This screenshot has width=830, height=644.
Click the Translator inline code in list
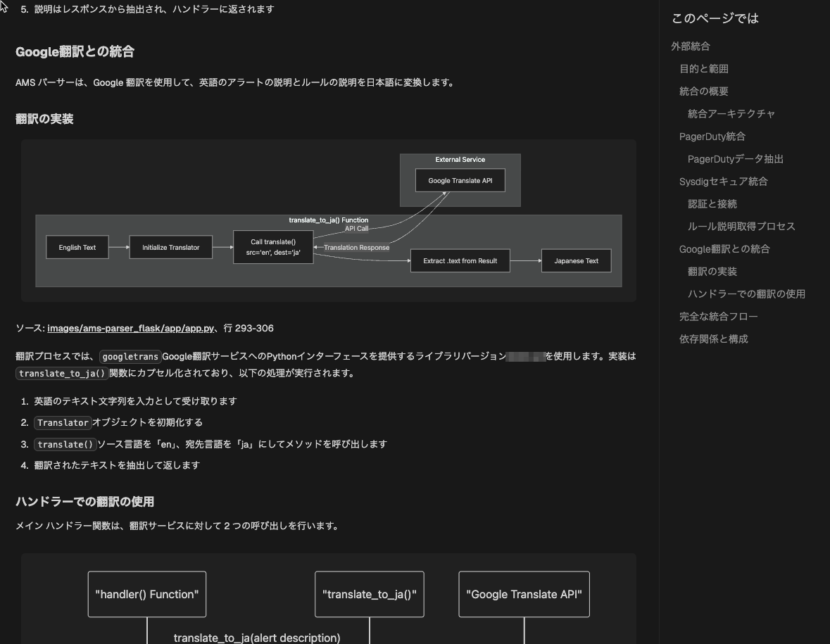point(63,423)
